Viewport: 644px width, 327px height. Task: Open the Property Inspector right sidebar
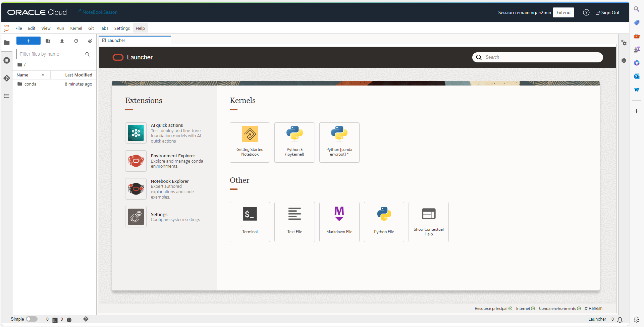[624, 43]
